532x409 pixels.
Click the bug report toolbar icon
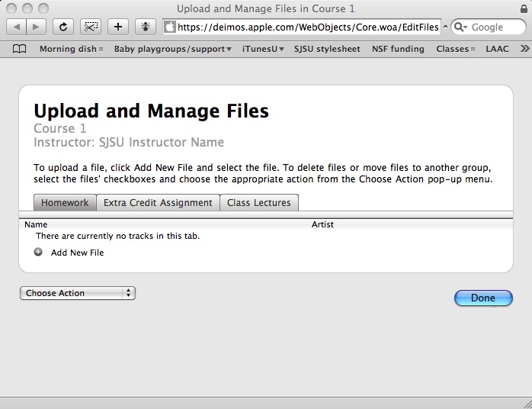[x=144, y=27]
